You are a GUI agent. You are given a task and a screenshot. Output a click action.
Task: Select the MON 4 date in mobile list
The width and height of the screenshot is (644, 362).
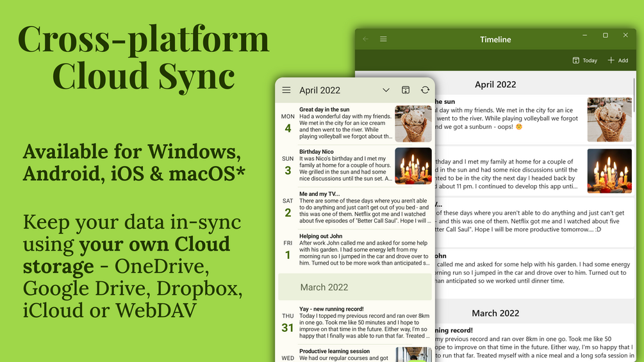point(288,124)
